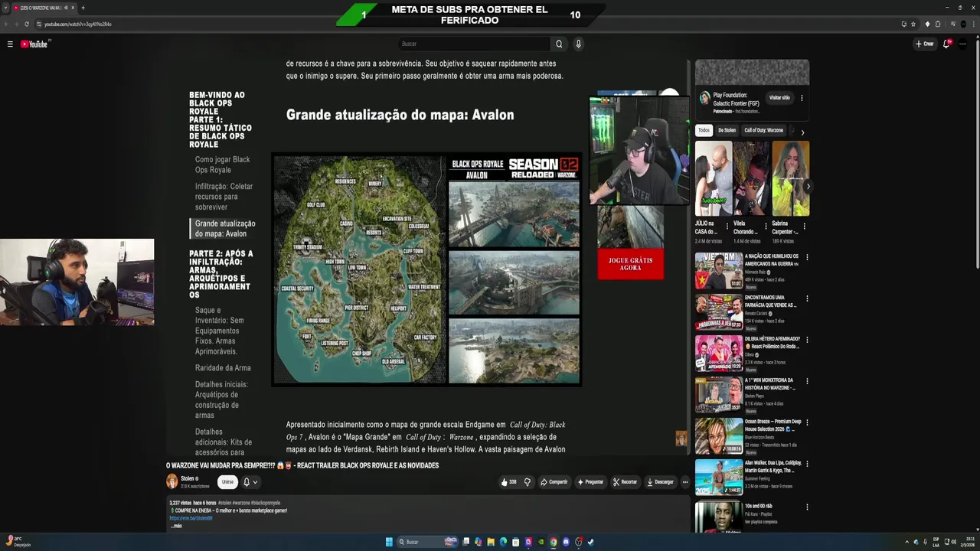The image size is (980, 551).
Task: Click the Recortar clip button
Action: [626, 482]
